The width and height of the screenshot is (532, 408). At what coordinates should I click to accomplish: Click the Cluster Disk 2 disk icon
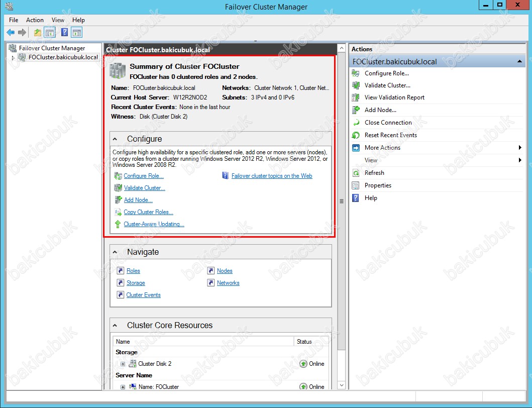coord(133,364)
